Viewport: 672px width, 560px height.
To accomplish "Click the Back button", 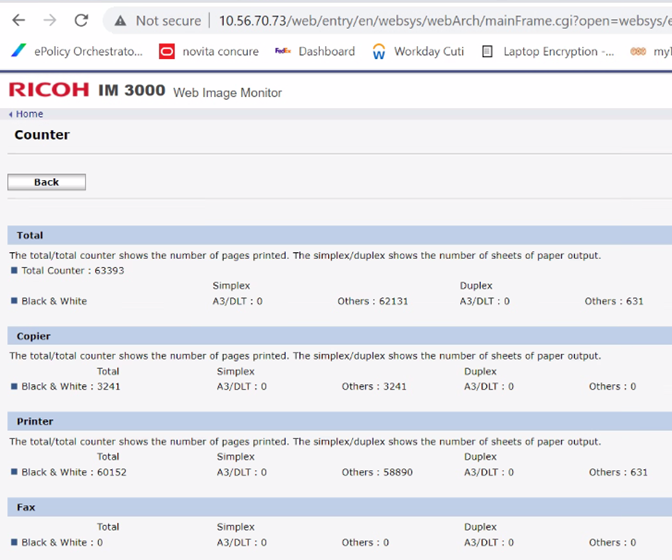I will point(46,182).
